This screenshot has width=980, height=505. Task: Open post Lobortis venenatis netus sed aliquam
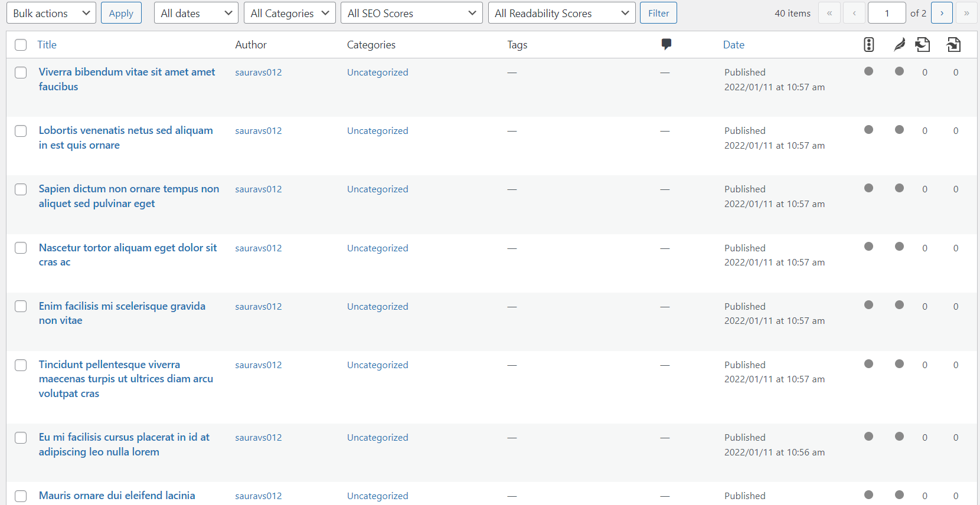126,137
